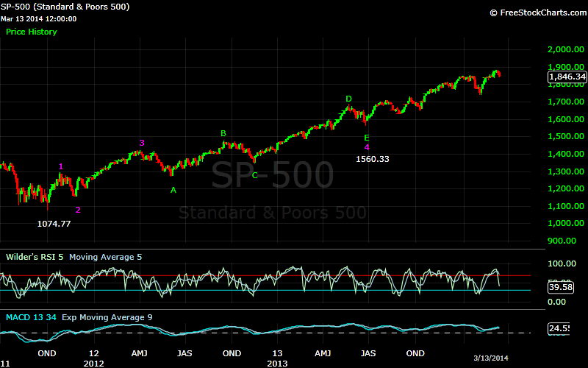Click the 1,700.00 price axis label

pos(566,102)
